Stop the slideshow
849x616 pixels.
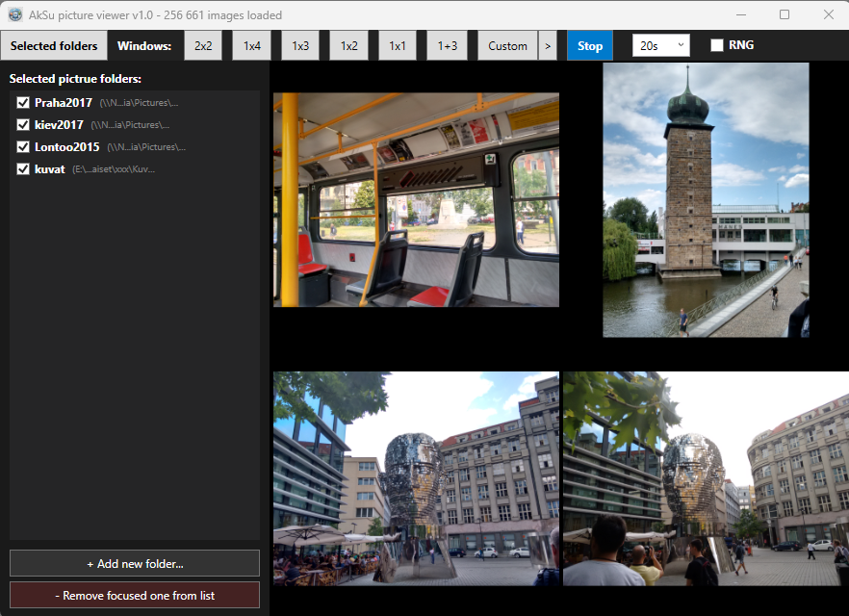590,46
